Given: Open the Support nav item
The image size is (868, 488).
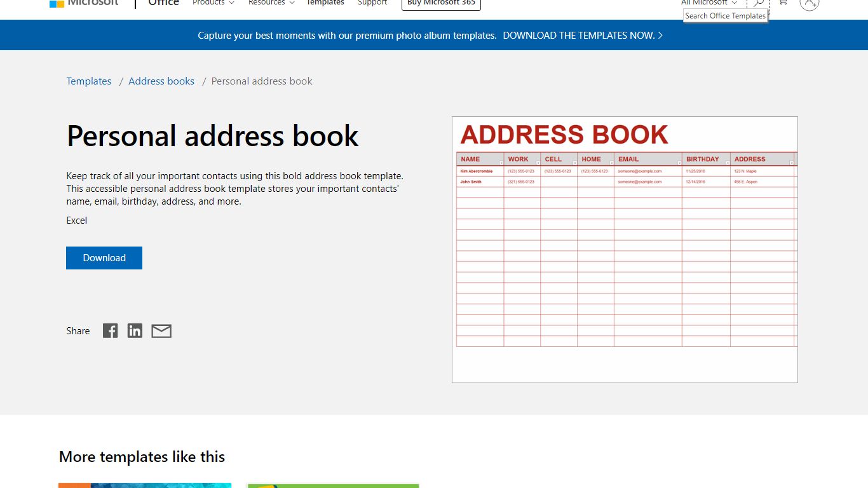Looking at the screenshot, I should (x=372, y=3).
